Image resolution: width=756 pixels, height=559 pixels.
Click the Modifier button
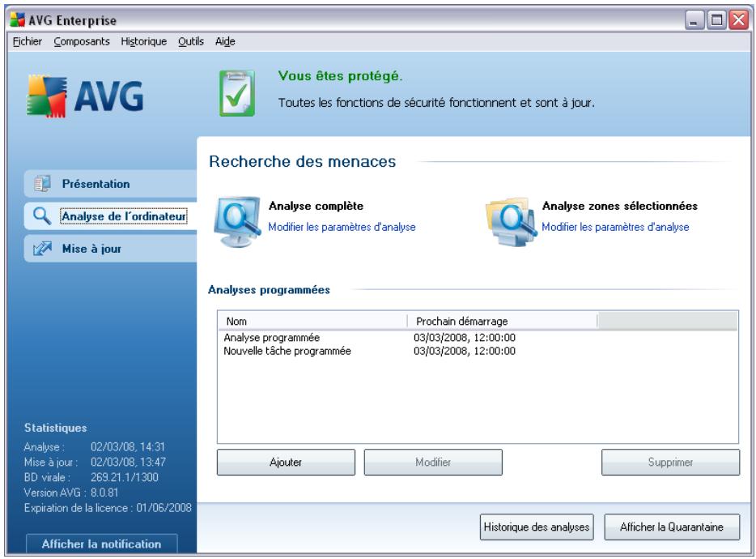coord(433,462)
